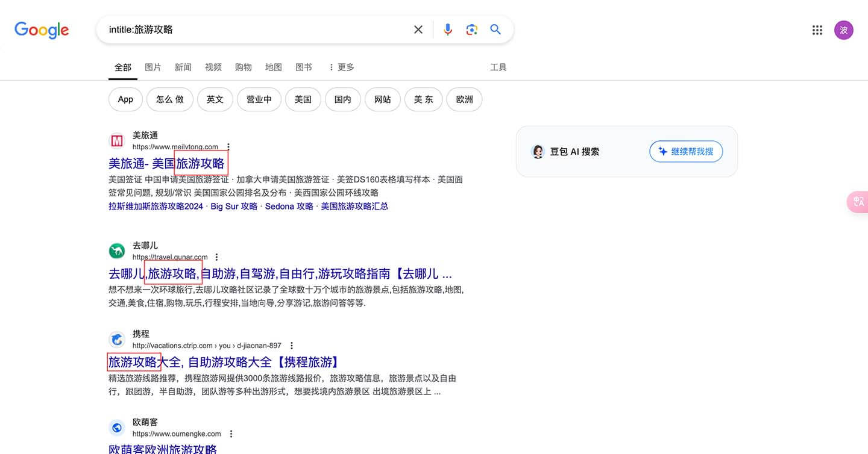The image size is (868, 454).
Task: Open sitelink 美国旅游攻略汇总
Action: [354, 206]
